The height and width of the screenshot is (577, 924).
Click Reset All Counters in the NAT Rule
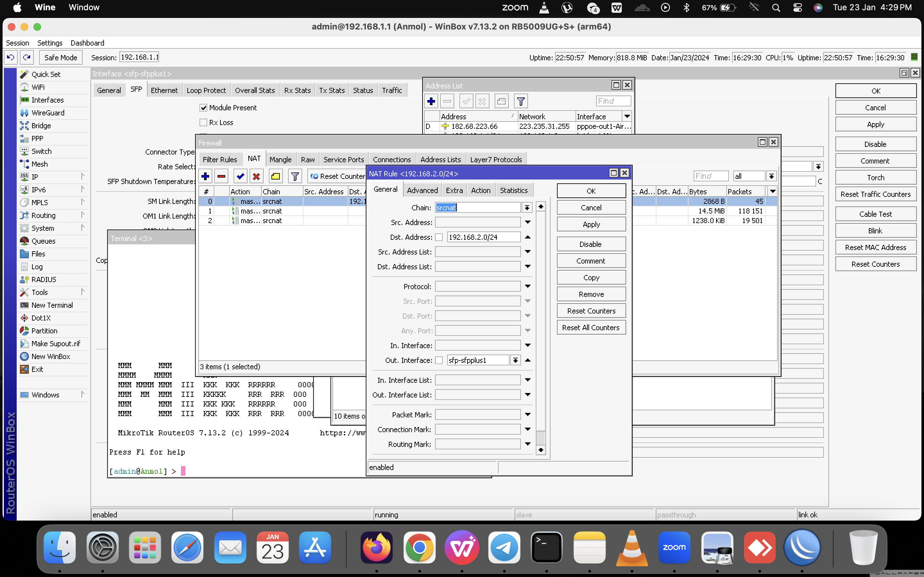pyautogui.click(x=591, y=327)
